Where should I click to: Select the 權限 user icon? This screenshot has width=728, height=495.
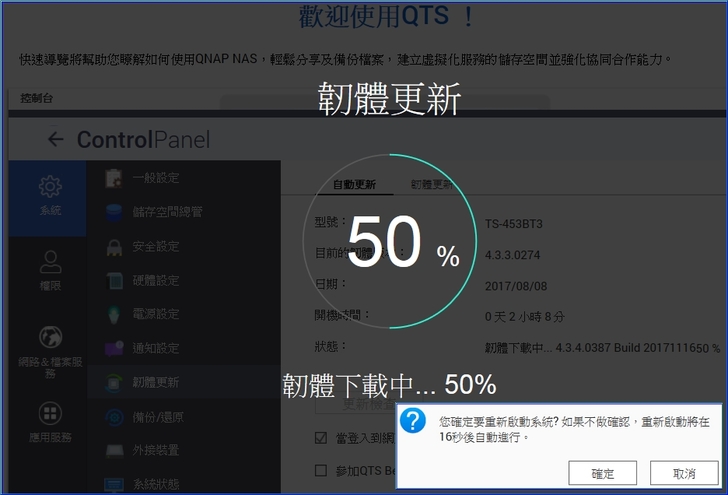click(x=50, y=270)
